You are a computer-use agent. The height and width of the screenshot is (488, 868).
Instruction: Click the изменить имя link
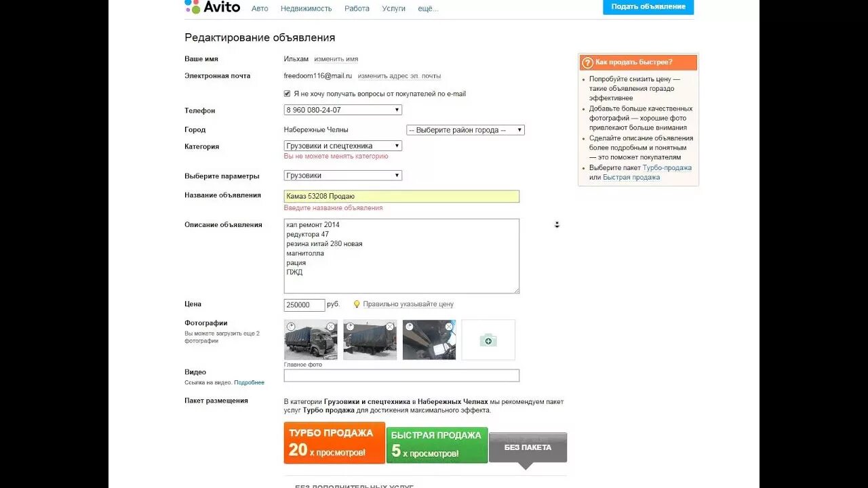pos(336,59)
